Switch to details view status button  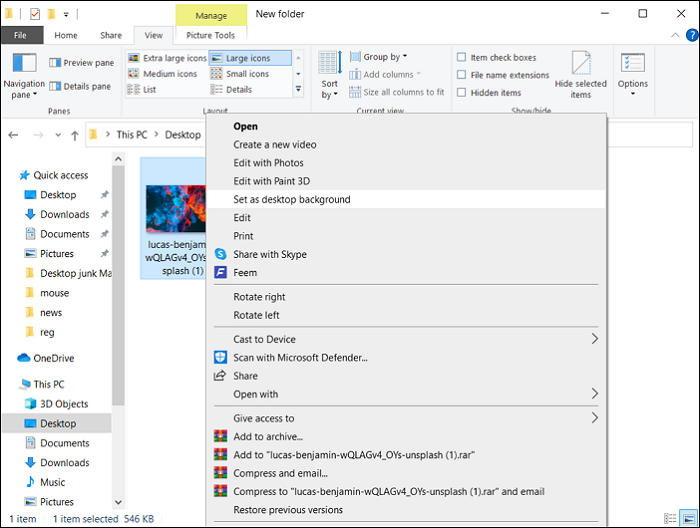tap(670, 519)
